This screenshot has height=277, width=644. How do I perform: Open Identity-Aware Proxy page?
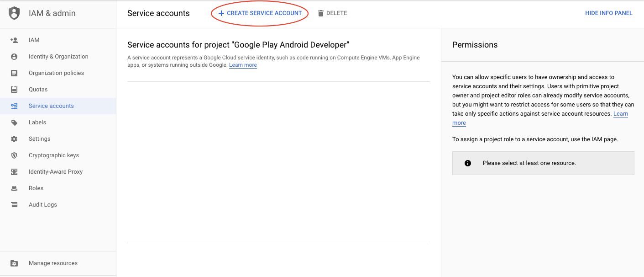coord(58,172)
